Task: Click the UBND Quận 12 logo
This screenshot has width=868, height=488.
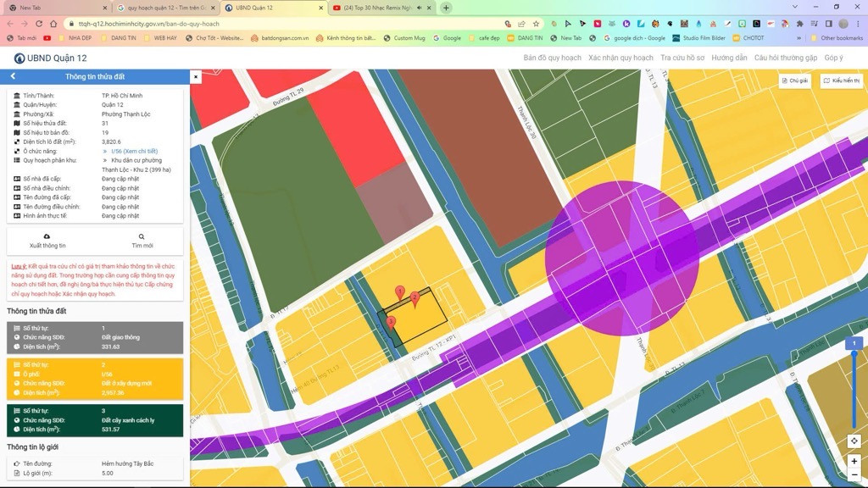Action: (x=50, y=58)
